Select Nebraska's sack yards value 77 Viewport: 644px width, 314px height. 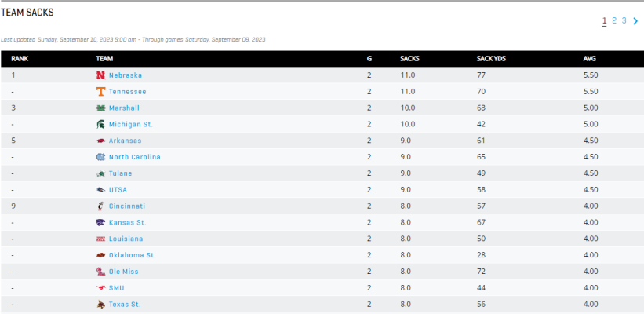click(x=481, y=75)
